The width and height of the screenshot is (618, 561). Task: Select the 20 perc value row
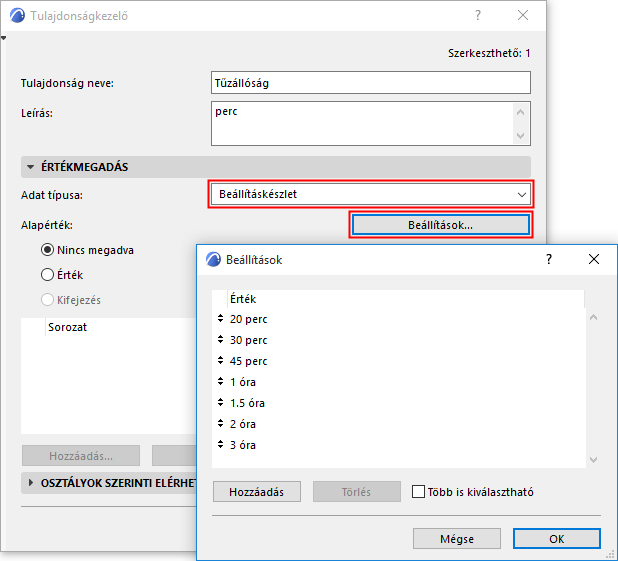point(398,319)
